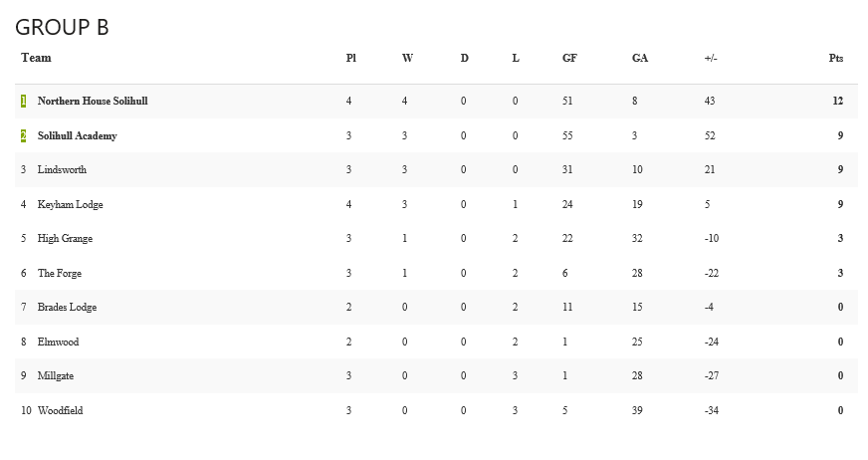Click the GA column header
The height and width of the screenshot is (460, 868).
(x=640, y=58)
